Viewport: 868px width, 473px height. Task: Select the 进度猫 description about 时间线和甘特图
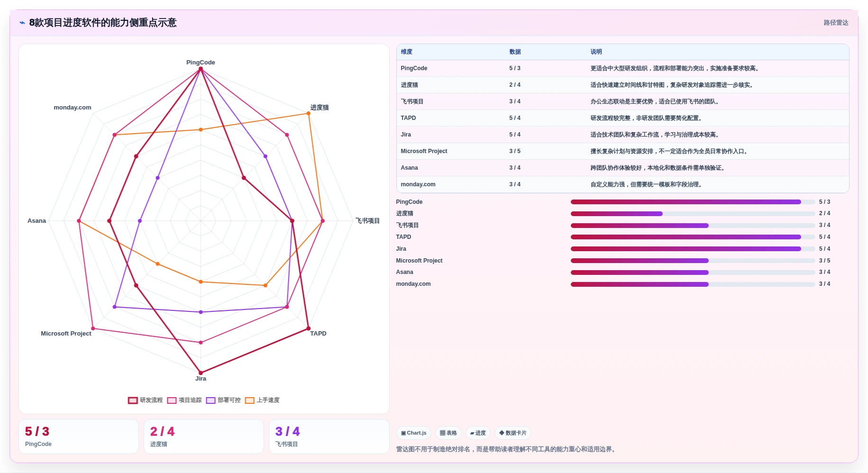tap(672, 85)
